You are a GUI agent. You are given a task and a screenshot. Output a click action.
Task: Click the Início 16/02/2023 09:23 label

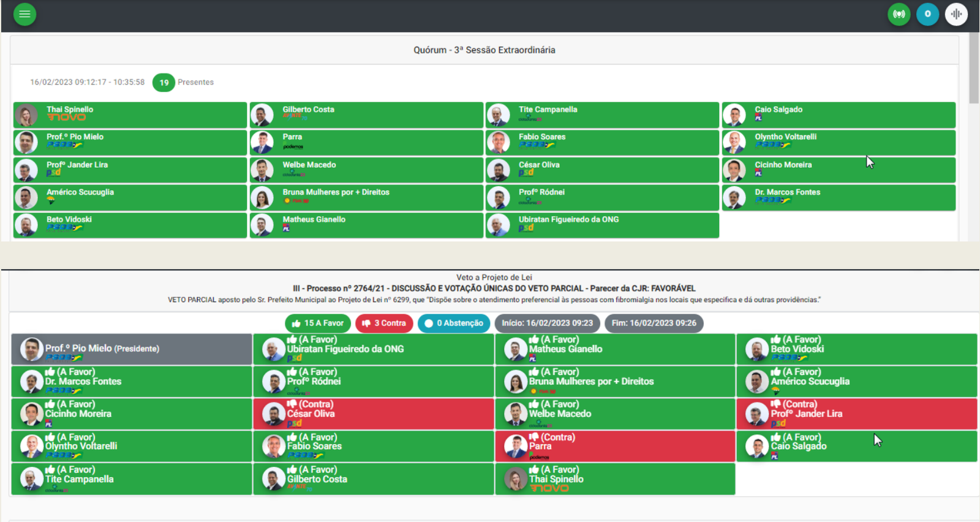547,323
